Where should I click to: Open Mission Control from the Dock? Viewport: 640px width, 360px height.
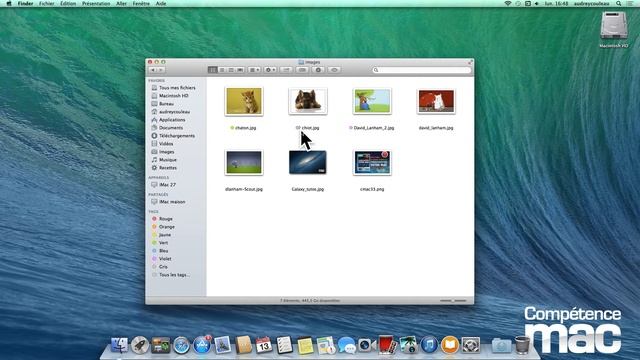click(x=160, y=345)
